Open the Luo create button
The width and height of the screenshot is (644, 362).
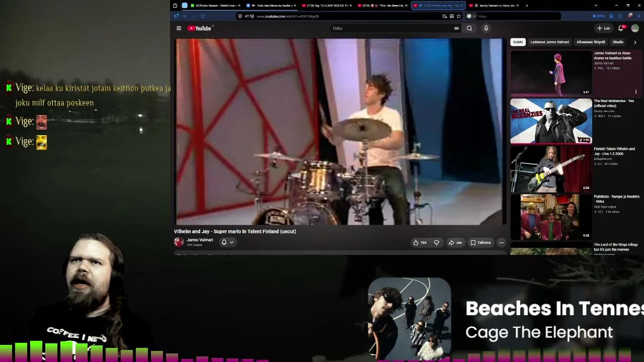point(603,28)
